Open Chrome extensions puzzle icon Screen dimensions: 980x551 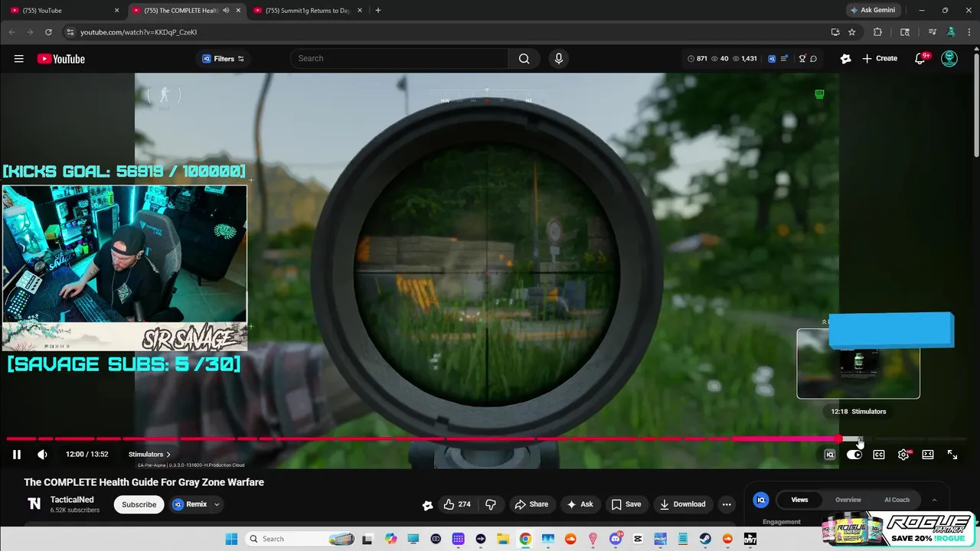(x=877, y=32)
